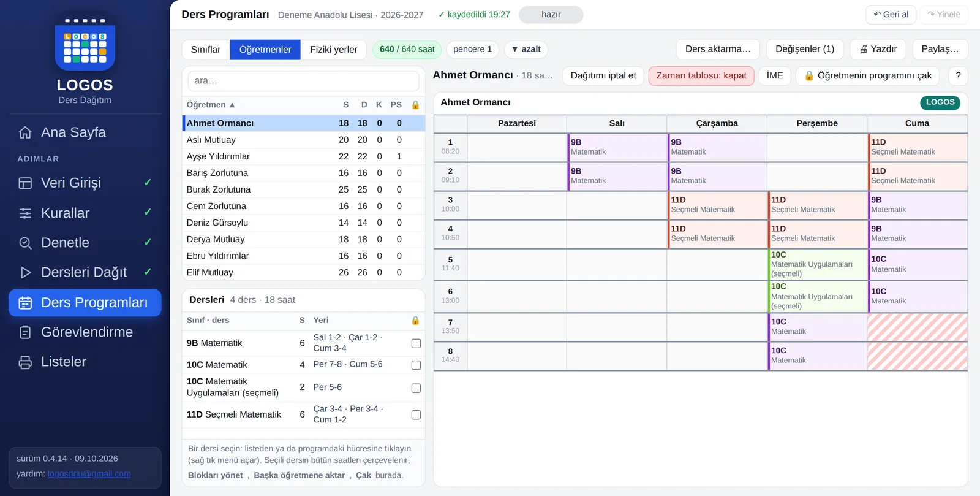This screenshot has width=980, height=496.
Task: Open Listeler printer icon
Action: click(x=25, y=362)
